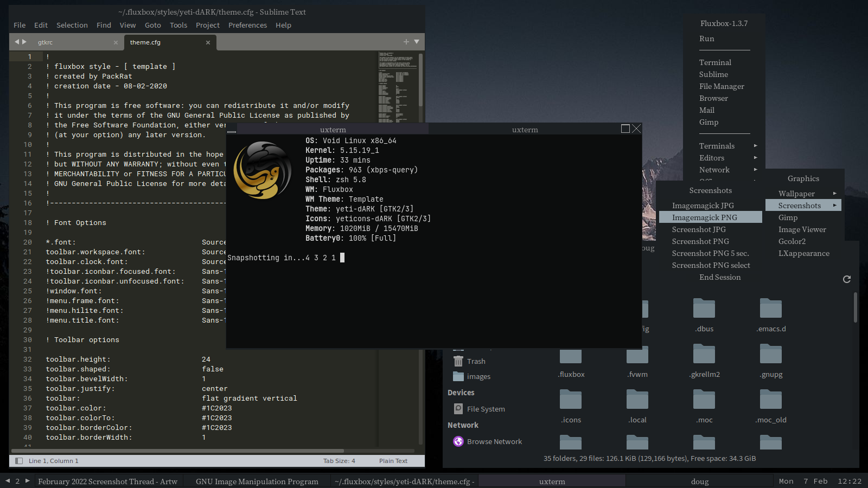This screenshot has width=868, height=488.
Task: Open the File menu in Sublime Text
Action: (x=20, y=25)
